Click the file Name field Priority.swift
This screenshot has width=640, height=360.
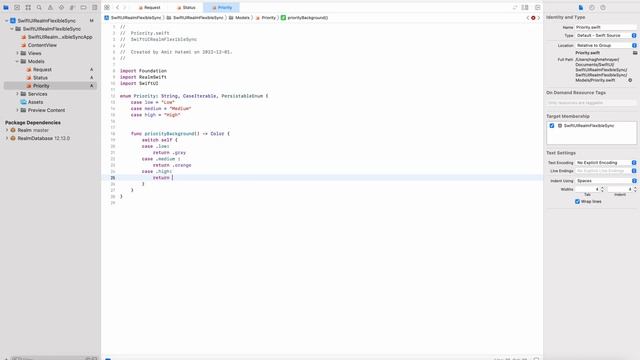click(x=606, y=27)
